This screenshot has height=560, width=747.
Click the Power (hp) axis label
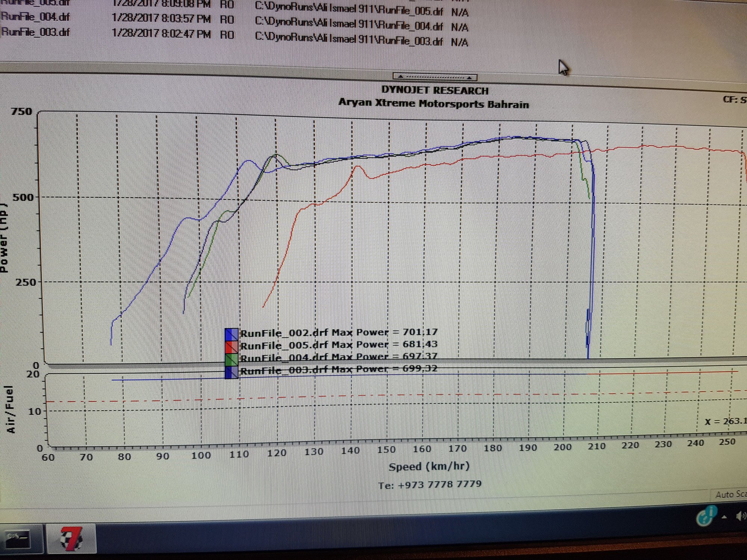click(x=4, y=239)
